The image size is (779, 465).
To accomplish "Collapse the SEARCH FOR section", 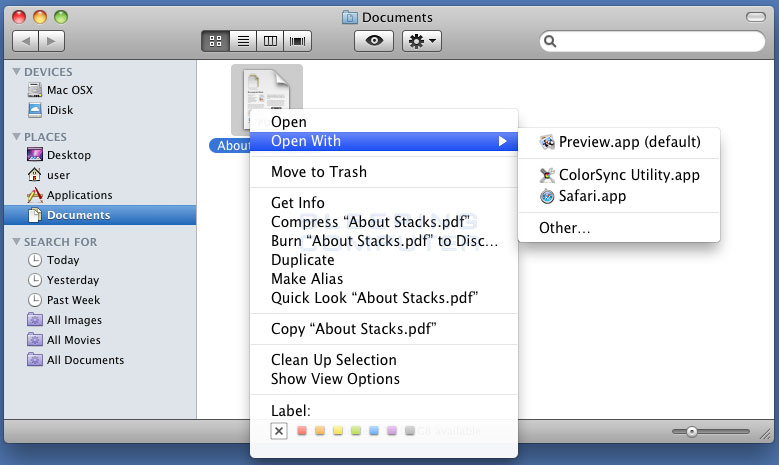I will tap(16, 241).
